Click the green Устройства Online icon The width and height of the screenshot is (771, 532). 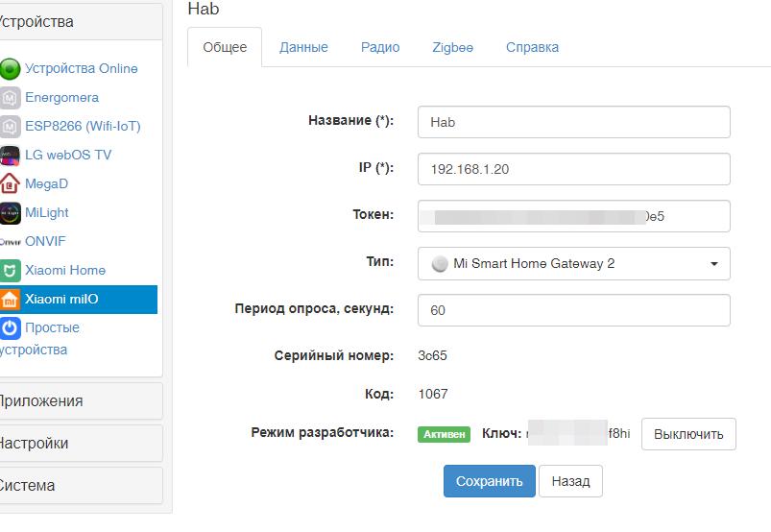10,69
